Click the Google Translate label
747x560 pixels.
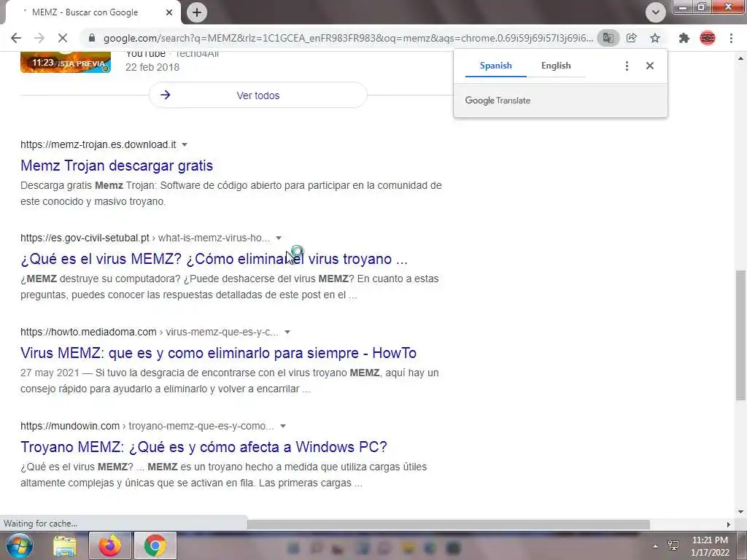click(x=498, y=101)
